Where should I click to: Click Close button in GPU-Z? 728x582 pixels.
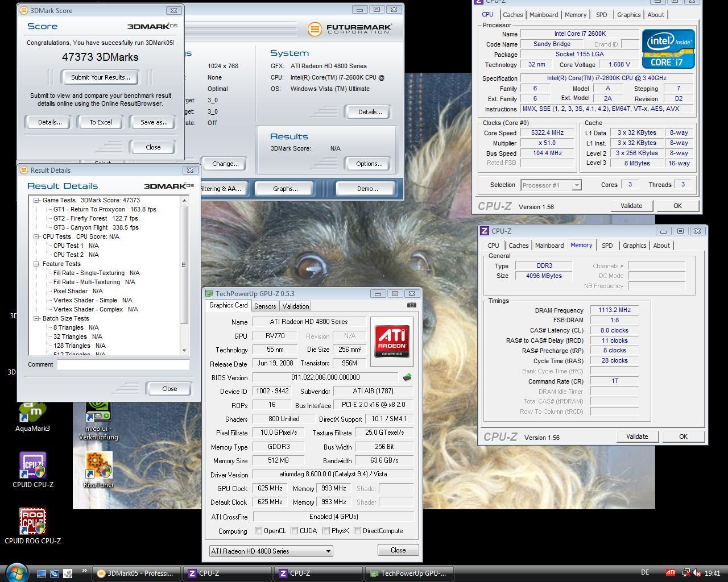pyautogui.click(x=398, y=550)
